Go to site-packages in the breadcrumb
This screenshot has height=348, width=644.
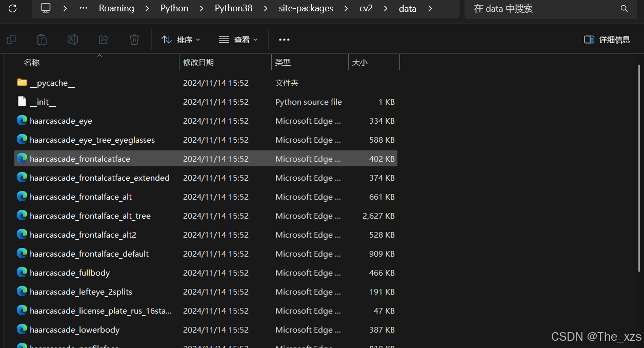click(x=306, y=8)
